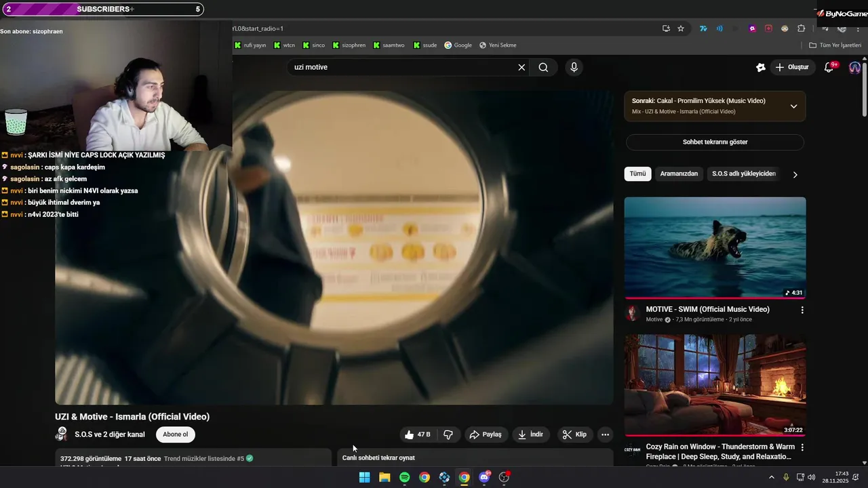Viewport: 868px width, 488px height.
Task: Open the wtcn bookmark
Action: point(284,45)
